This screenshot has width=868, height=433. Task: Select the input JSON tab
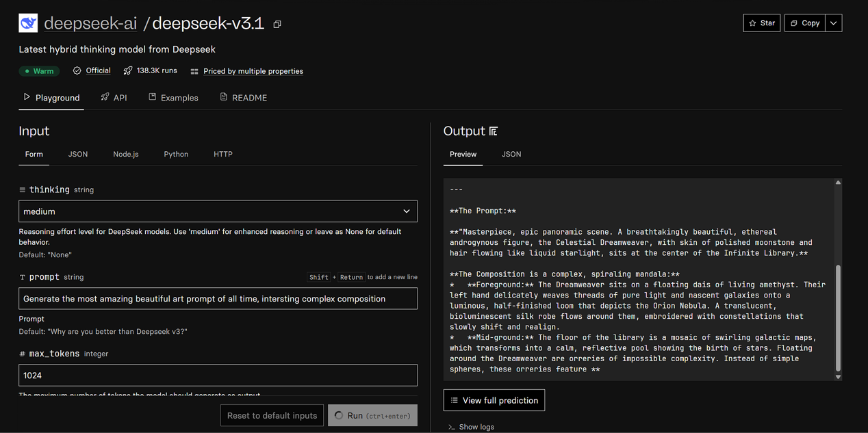78,155
